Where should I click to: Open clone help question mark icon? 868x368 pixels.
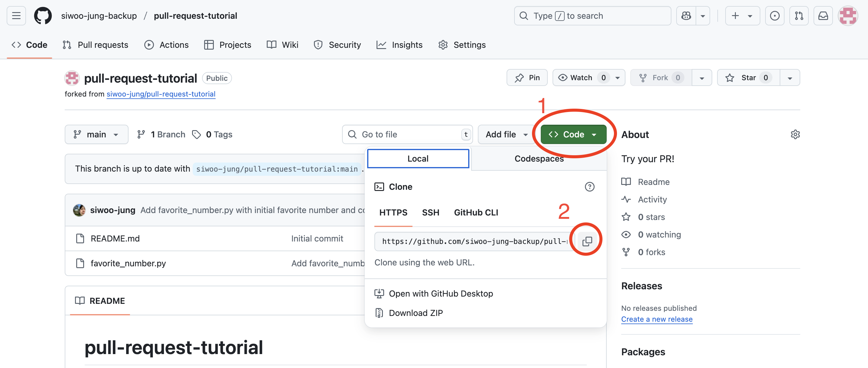tap(589, 187)
